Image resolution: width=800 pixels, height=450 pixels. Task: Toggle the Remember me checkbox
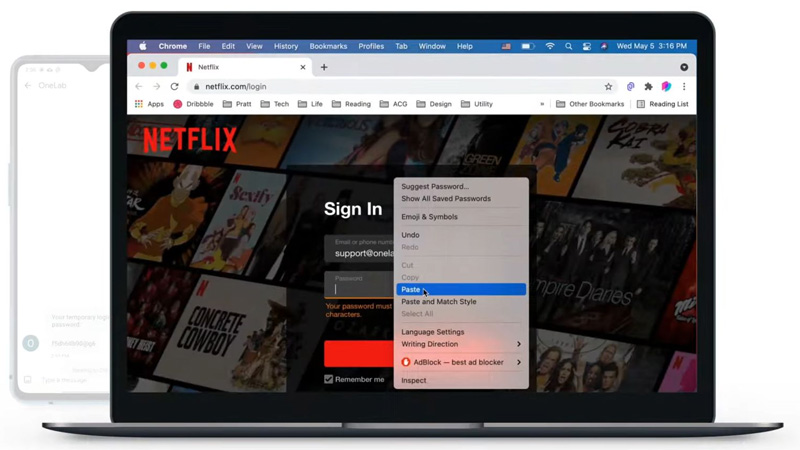coord(329,379)
